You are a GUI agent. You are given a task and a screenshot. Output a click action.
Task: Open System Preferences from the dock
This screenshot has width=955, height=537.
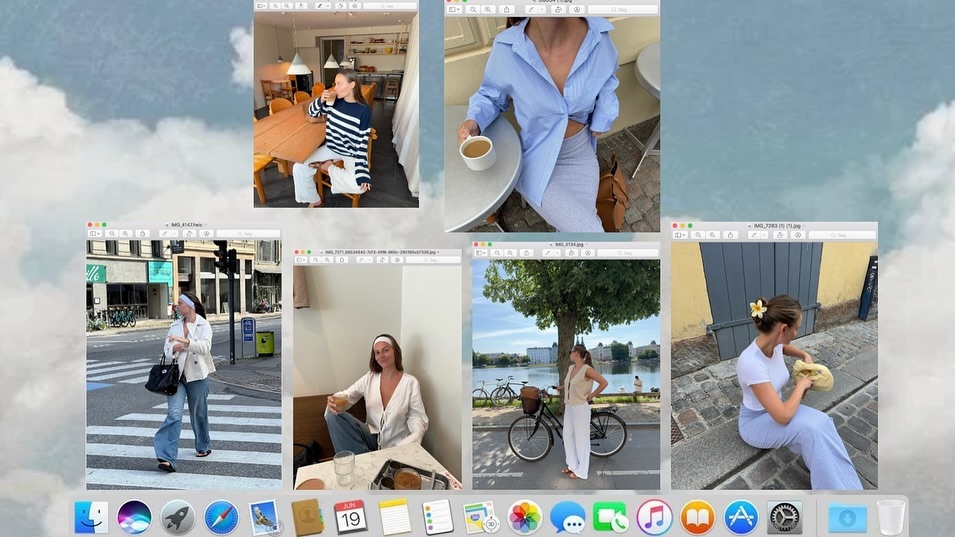point(784,517)
